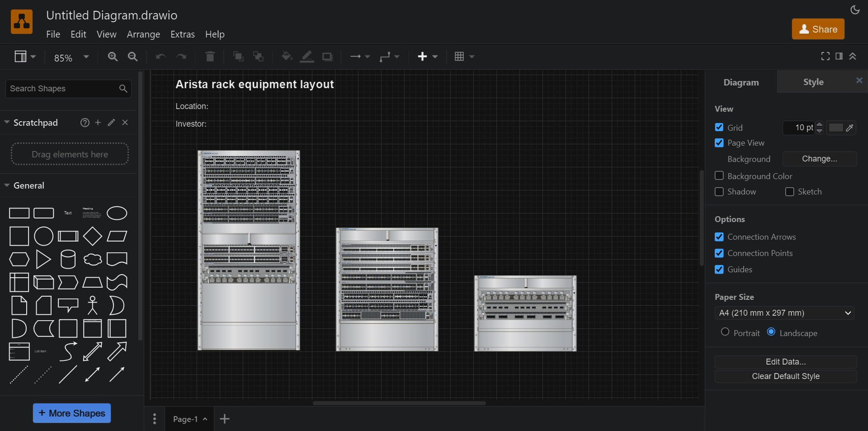
Task: Open the Extras menu
Action: pos(183,34)
